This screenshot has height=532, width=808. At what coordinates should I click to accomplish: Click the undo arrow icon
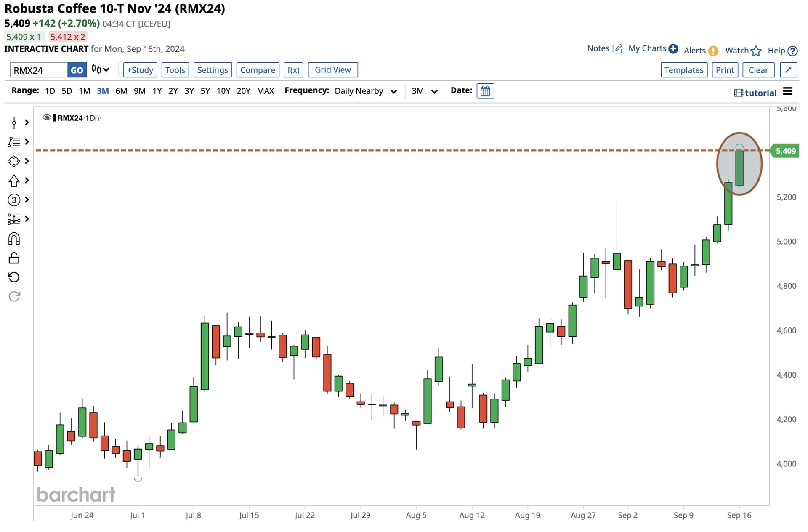[14, 277]
